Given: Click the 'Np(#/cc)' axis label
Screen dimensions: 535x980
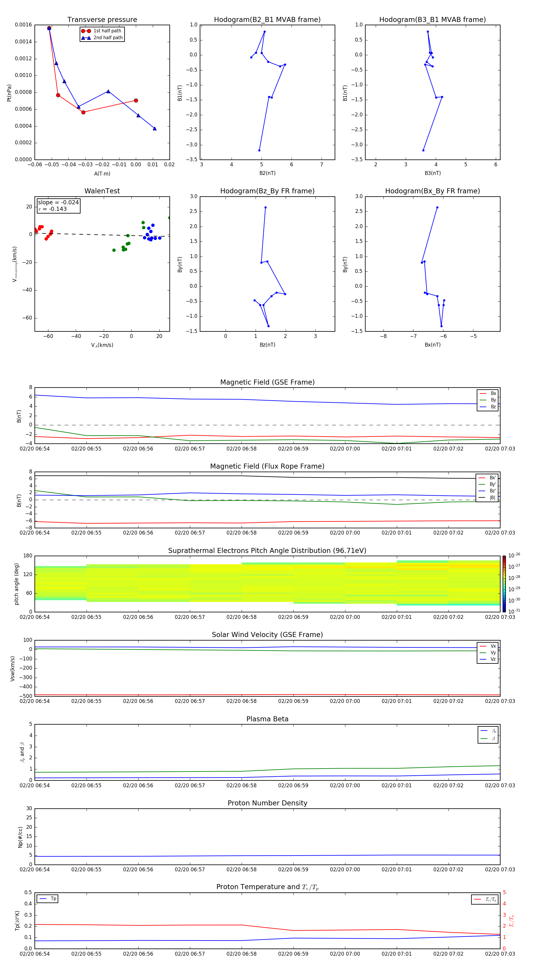Looking at the screenshot, I should 20,837.
